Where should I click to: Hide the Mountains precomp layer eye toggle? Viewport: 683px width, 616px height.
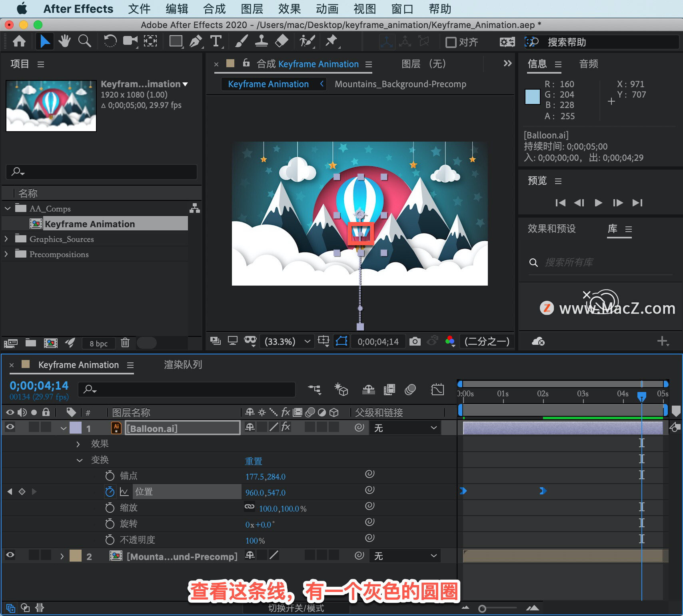(x=10, y=555)
